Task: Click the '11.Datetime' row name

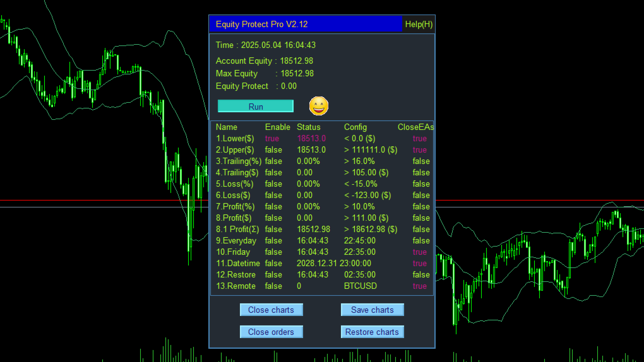Action: (238, 264)
